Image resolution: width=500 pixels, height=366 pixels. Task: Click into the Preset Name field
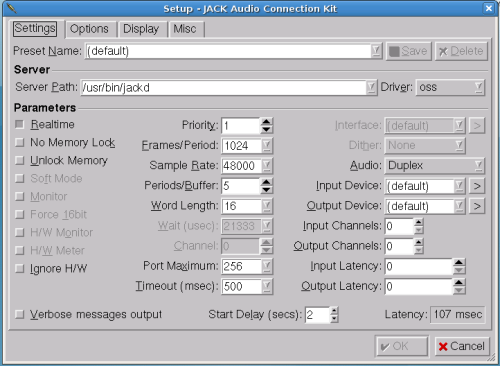tap(228, 51)
